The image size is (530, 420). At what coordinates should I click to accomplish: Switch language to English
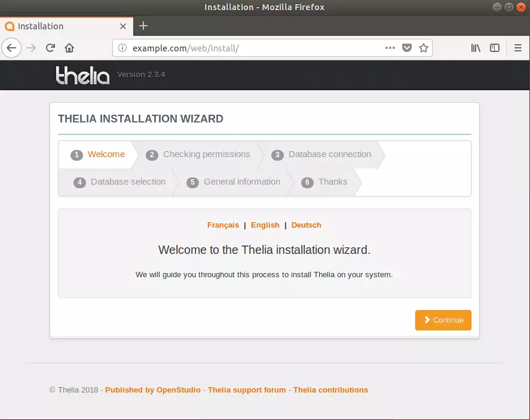tap(265, 225)
